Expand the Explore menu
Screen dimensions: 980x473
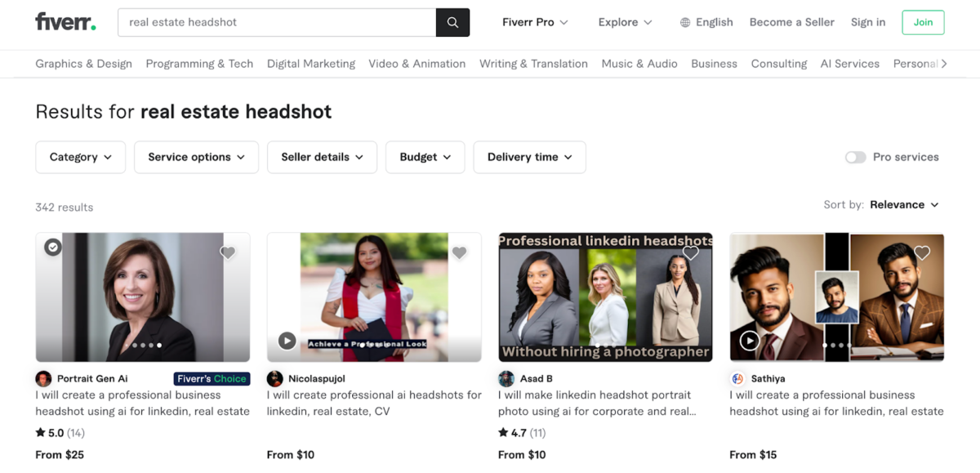tap(625, 22)
